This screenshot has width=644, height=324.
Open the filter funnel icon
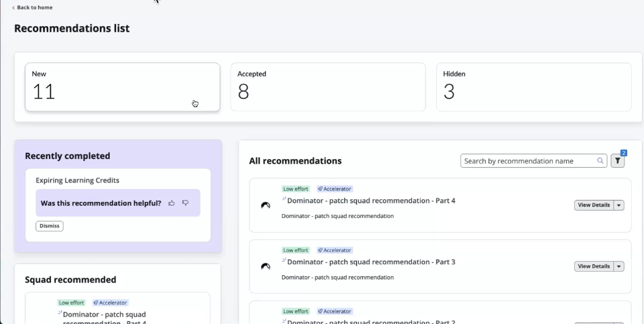pyautogui.click(x=617, y=161)
